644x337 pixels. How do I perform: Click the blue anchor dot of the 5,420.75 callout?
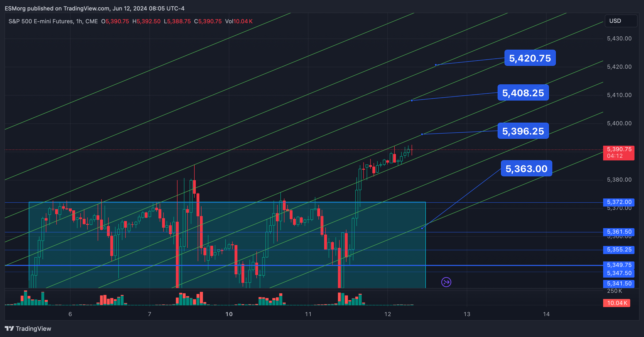pos(436,65)
